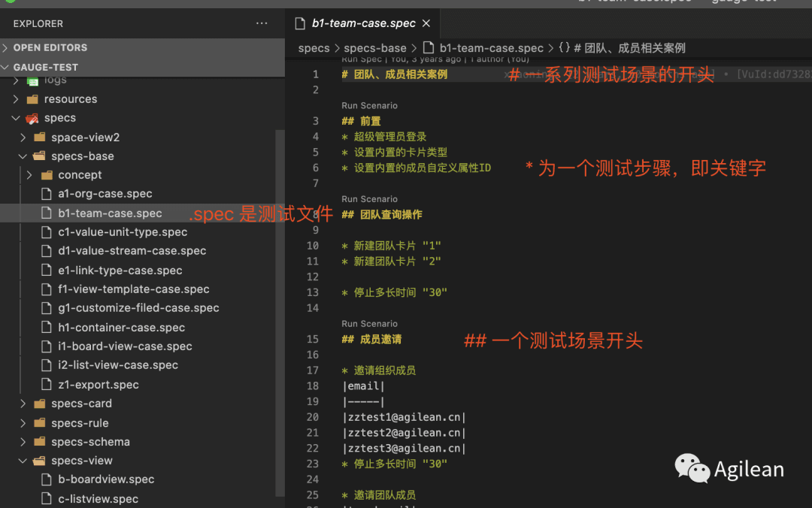The image size is (812, 508).
Task: Click the z1-export.spec file icon
Action: 47,385
